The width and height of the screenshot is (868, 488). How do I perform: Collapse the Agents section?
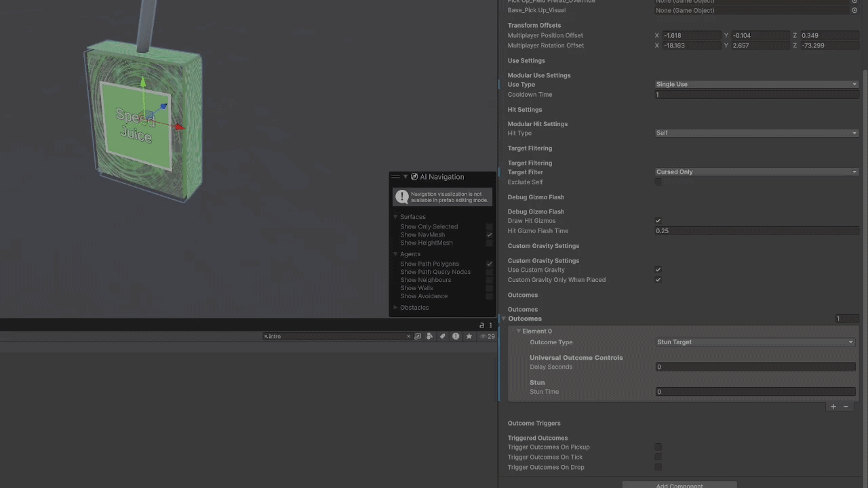click(x=395, y=254)
